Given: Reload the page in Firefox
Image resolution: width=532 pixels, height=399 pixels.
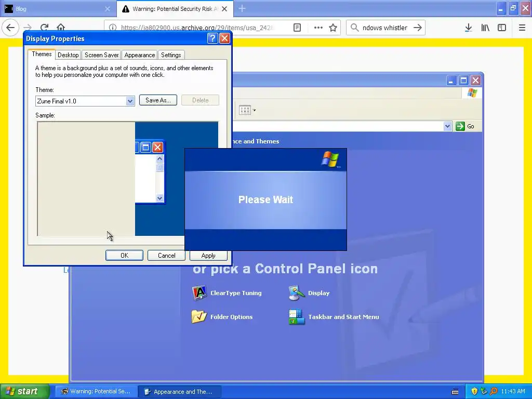Looking at the screenshot, I should (x=44, y=28).
